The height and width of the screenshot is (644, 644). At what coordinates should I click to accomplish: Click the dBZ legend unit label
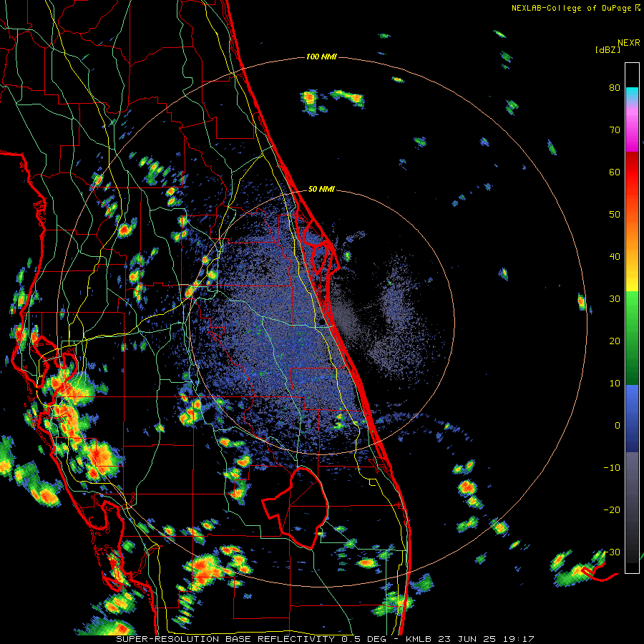click(x=608, y=49)
